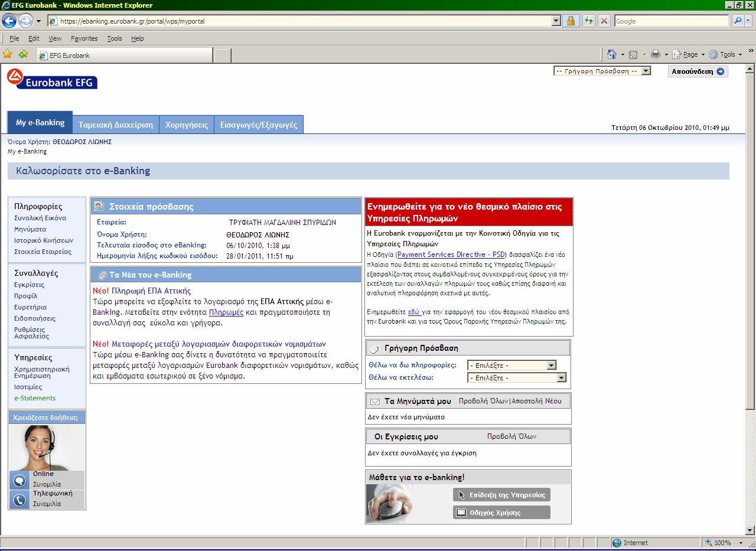Click the search magnifier icon
The image size is (756, 551).
pos(738,21)
